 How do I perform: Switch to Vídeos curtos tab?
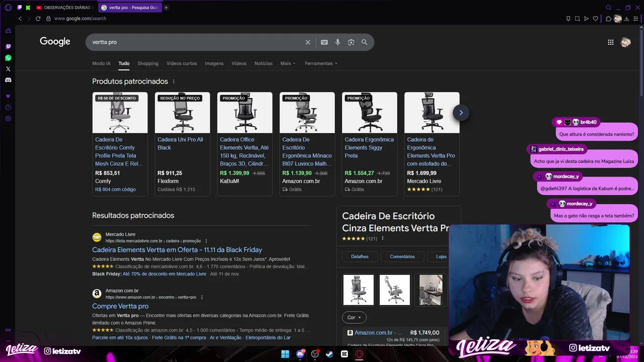[182, 63]
